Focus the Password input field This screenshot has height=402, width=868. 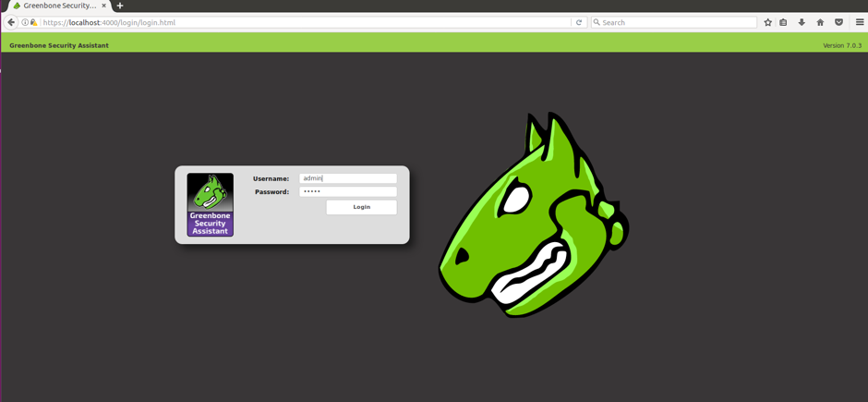pyautogui.click(x=348, y=191)
